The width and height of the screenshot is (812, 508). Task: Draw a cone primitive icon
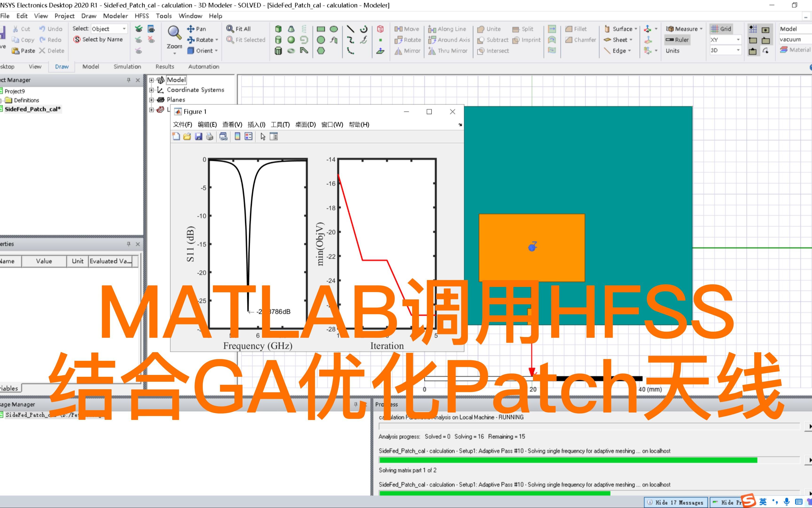pyautogui.click(x=291, y=29)
